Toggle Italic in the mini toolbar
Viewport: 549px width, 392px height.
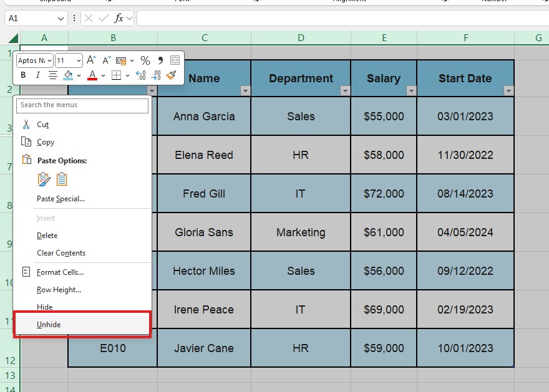click(x=38, y=75)
